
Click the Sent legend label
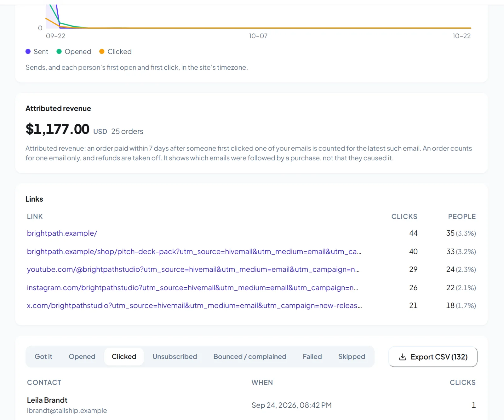(41, 51)
